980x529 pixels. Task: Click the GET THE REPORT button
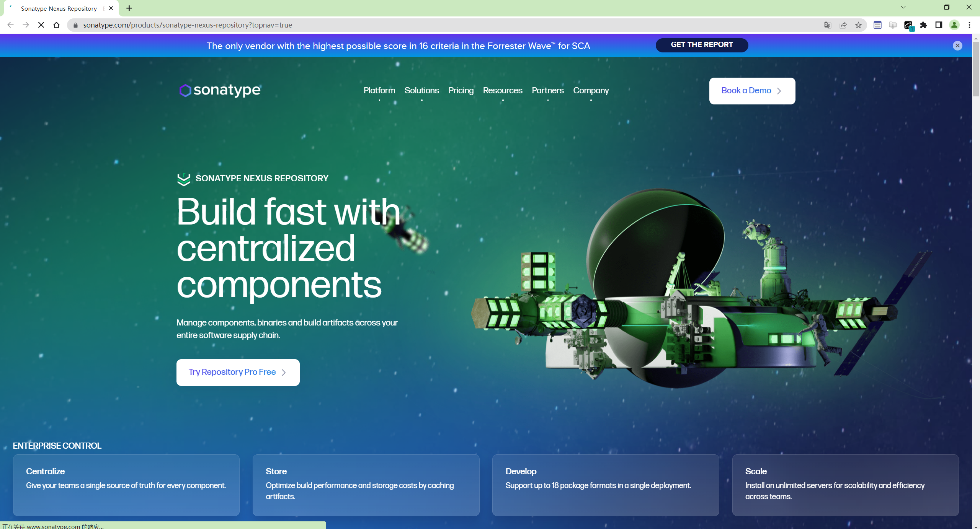(x=702, y=45)
